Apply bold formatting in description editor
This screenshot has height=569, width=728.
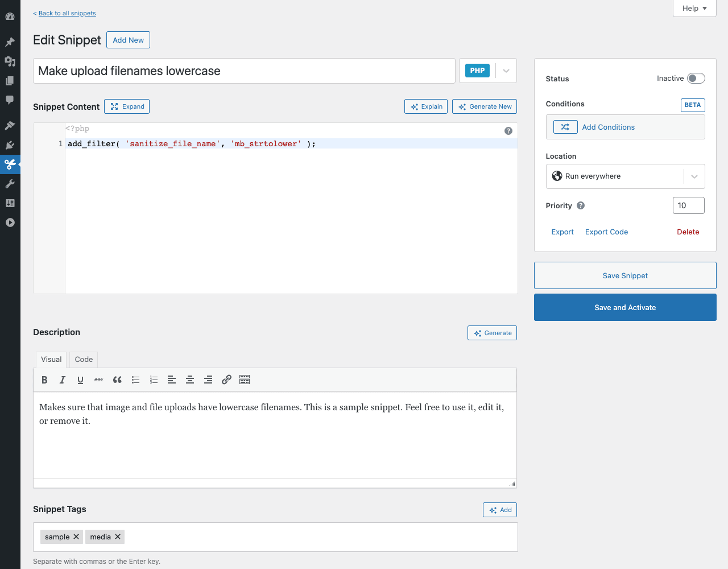pos(44,380)
